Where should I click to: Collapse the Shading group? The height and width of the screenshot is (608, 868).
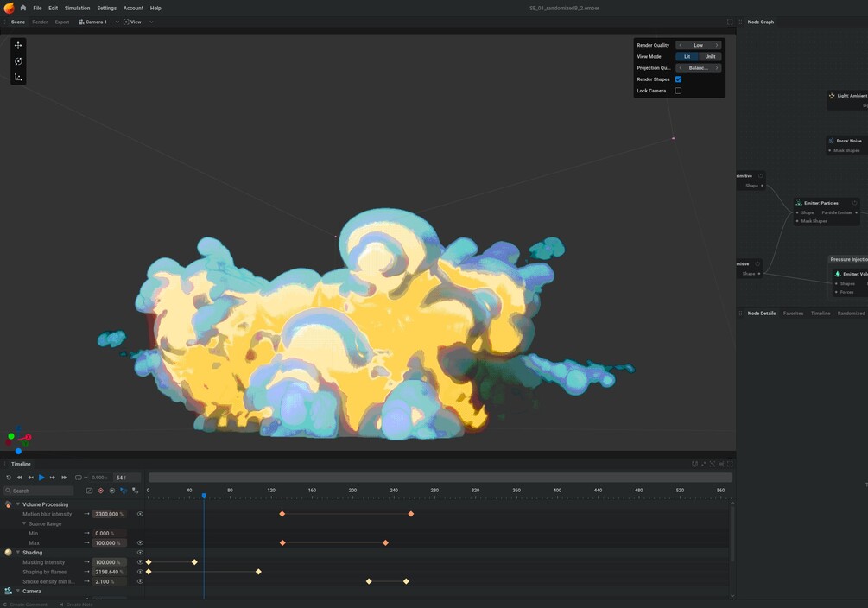tap(18, 553)
